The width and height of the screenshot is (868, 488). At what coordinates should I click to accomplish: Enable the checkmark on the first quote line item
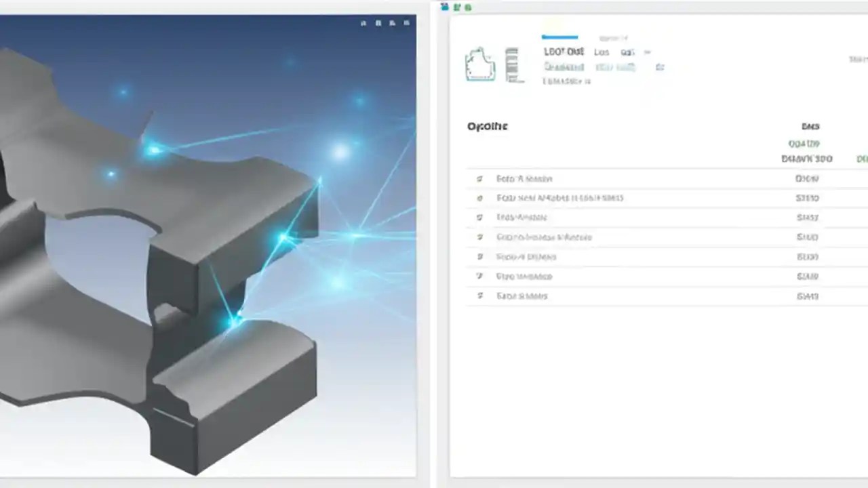pos(479,178)
